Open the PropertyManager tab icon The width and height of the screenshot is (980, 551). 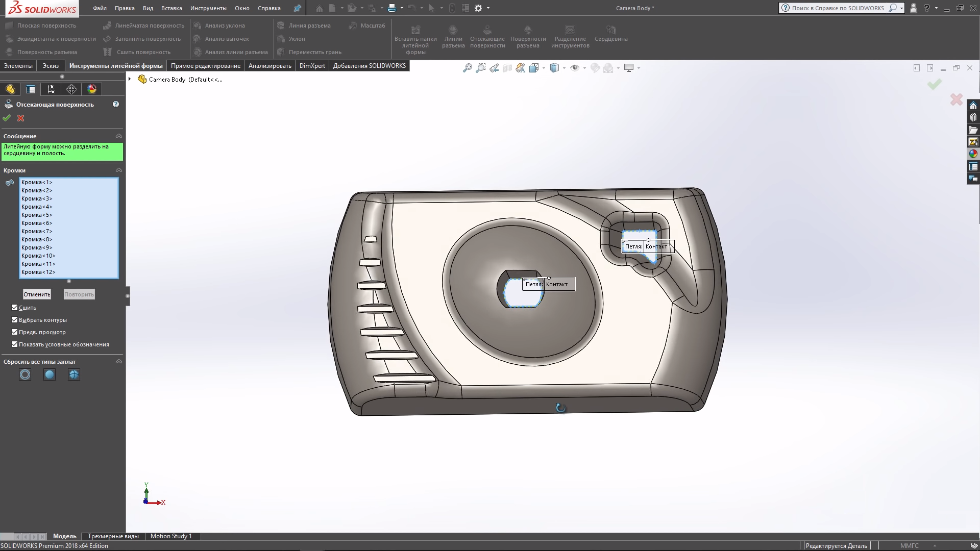(31, 89)
